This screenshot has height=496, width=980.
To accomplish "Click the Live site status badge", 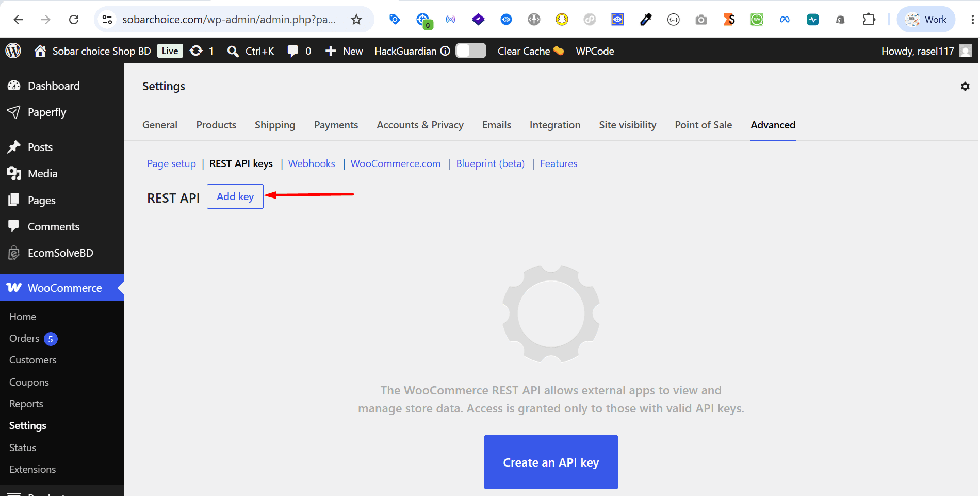I will point(170,51).
